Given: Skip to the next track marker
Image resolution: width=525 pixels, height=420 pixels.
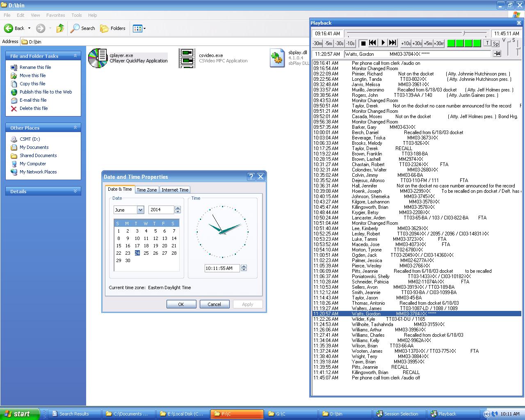Looking at the screenshot, I should [x=393, y=43].
